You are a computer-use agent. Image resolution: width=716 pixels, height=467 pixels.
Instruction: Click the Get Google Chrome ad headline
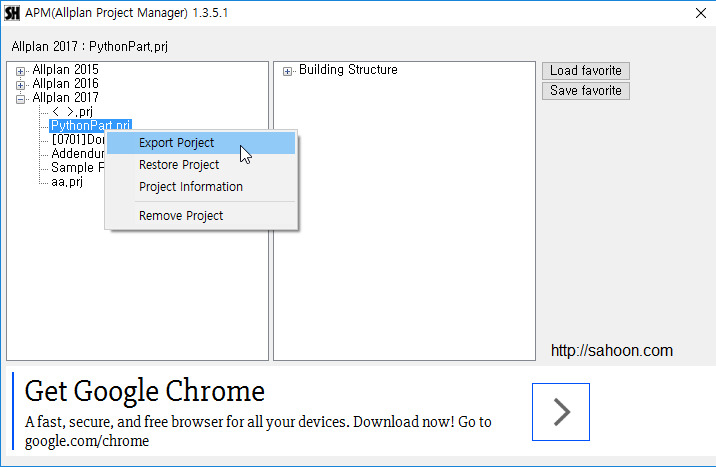tap(144, 391)
